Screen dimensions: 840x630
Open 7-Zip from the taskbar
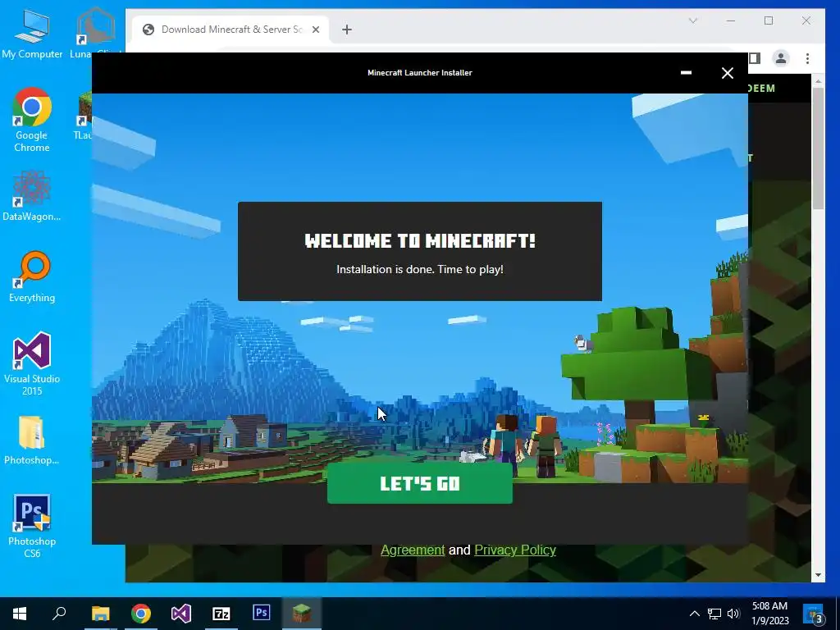point(221,614)
